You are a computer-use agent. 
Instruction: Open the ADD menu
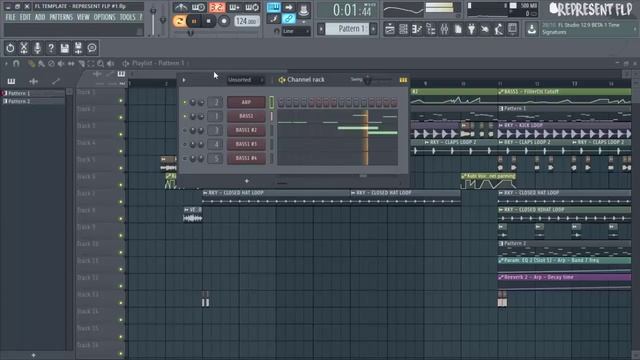coord(40,17)
